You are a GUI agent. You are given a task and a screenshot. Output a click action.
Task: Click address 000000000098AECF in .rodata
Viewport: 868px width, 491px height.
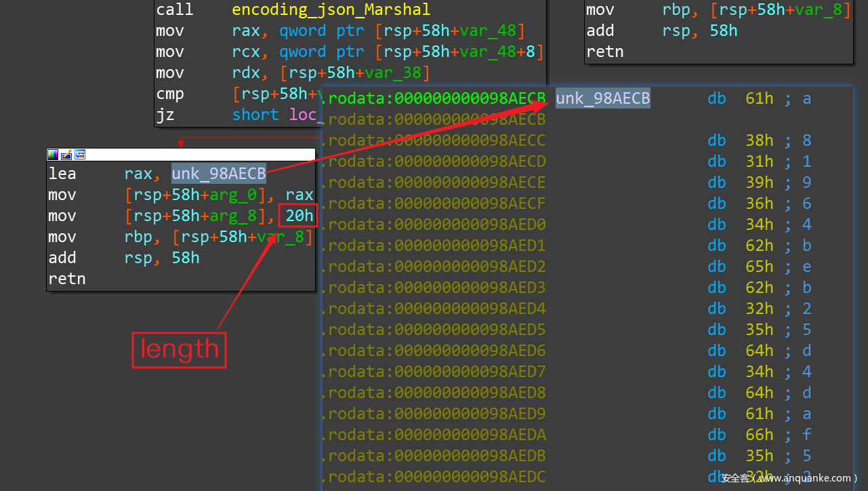tap(470, 203)
